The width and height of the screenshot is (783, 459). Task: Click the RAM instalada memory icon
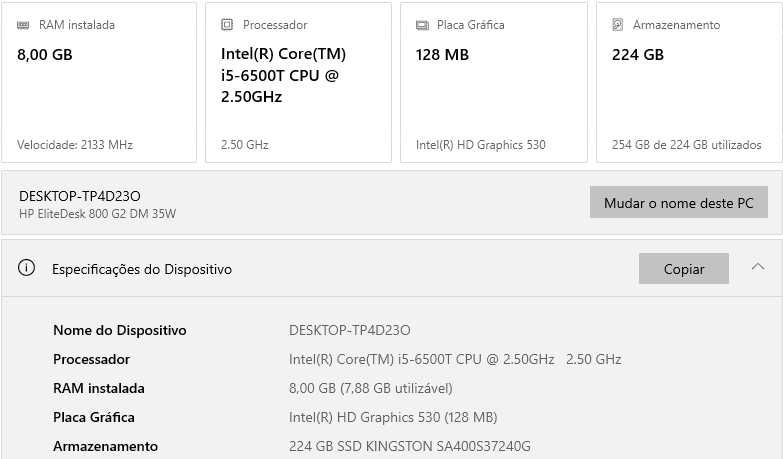click(x=23, y=25)
